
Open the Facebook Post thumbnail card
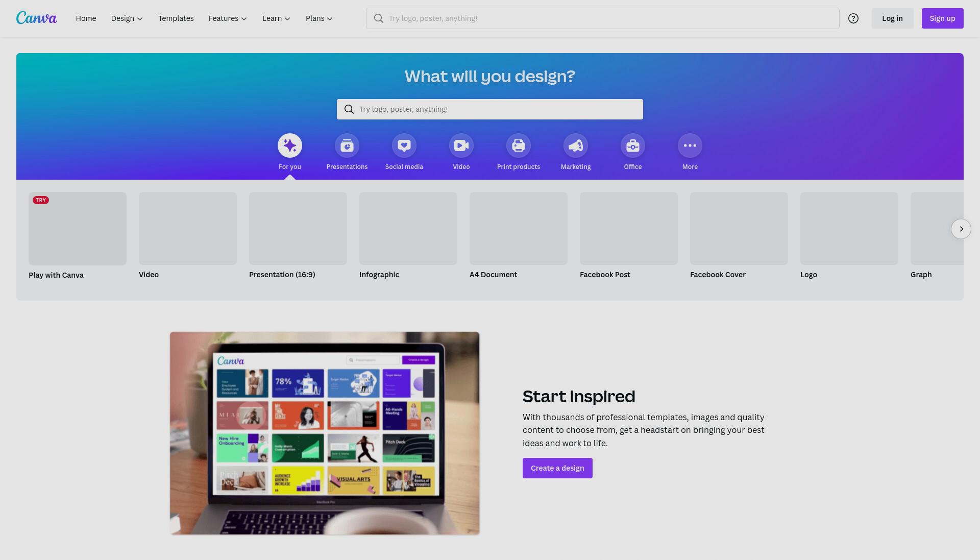(629, 228)
